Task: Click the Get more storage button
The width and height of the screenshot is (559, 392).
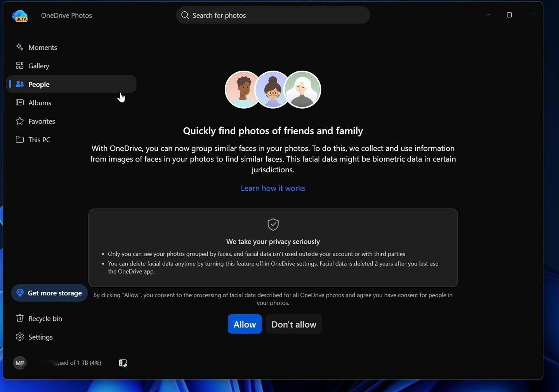Action: coord(49,293)
